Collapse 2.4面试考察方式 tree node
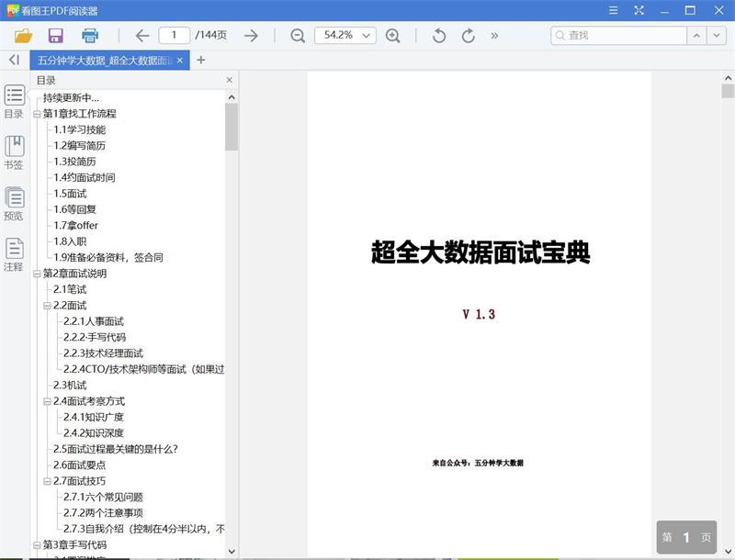The image size is (735, 560). [47, 401]
